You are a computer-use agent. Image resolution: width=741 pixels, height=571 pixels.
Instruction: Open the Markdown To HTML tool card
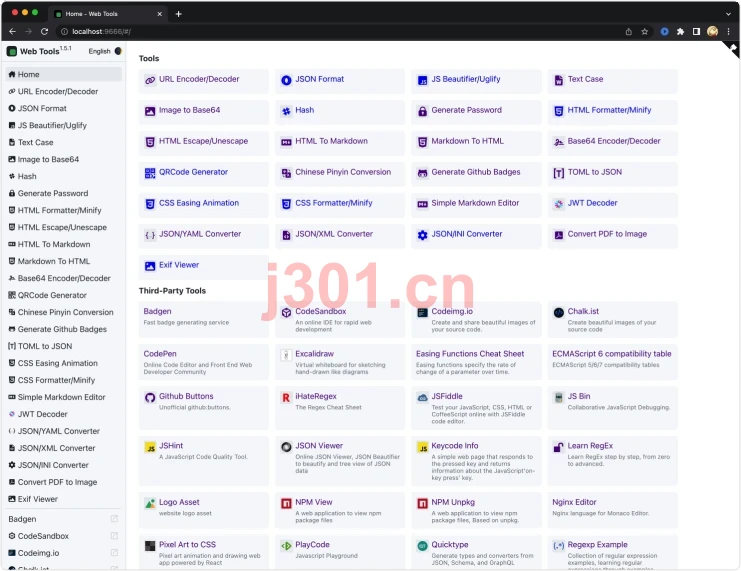(476, 143)
